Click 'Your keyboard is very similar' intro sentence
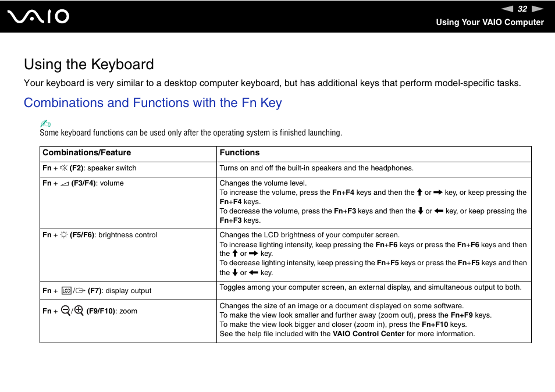Screen dimensions: 555x392 pos(272,83)
